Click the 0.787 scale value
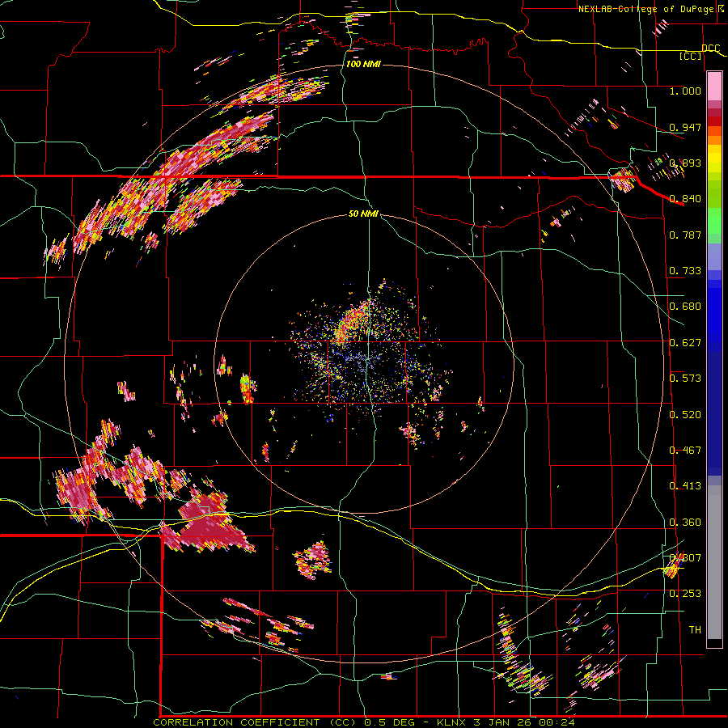 coord(685,235)
